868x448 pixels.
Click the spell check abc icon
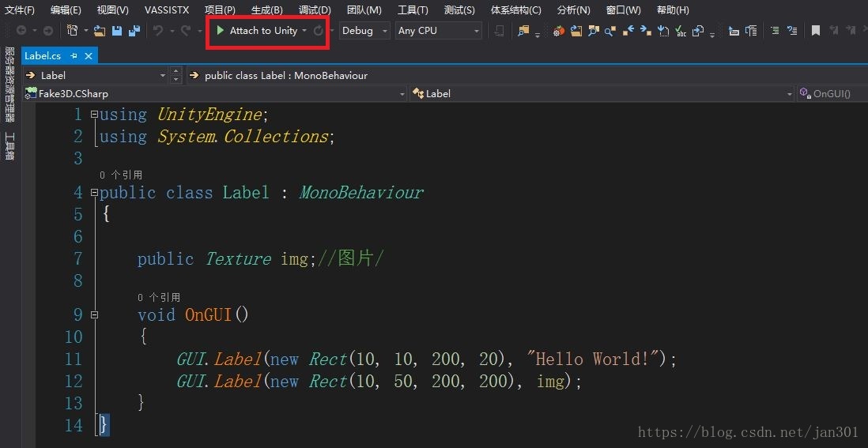coord(681,31)
